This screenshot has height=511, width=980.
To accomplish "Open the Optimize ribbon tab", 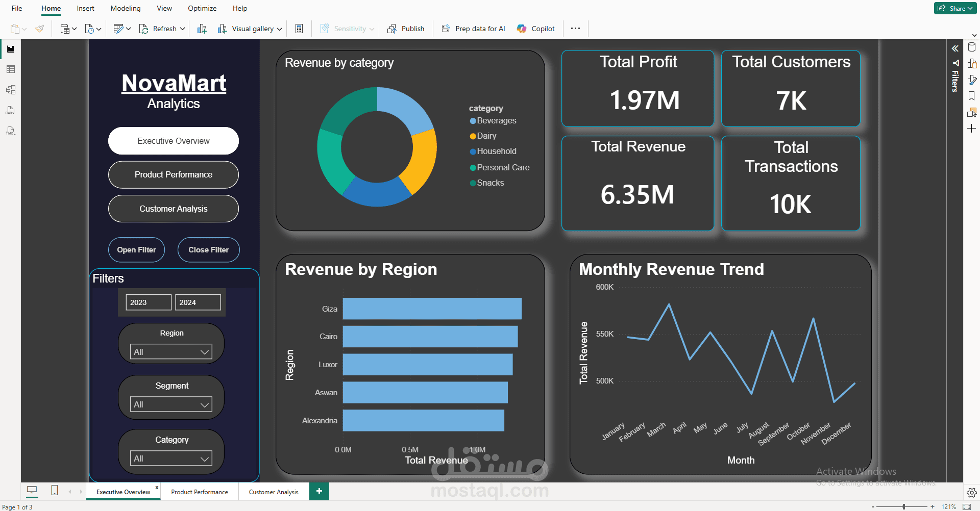I will pos(202,8).
